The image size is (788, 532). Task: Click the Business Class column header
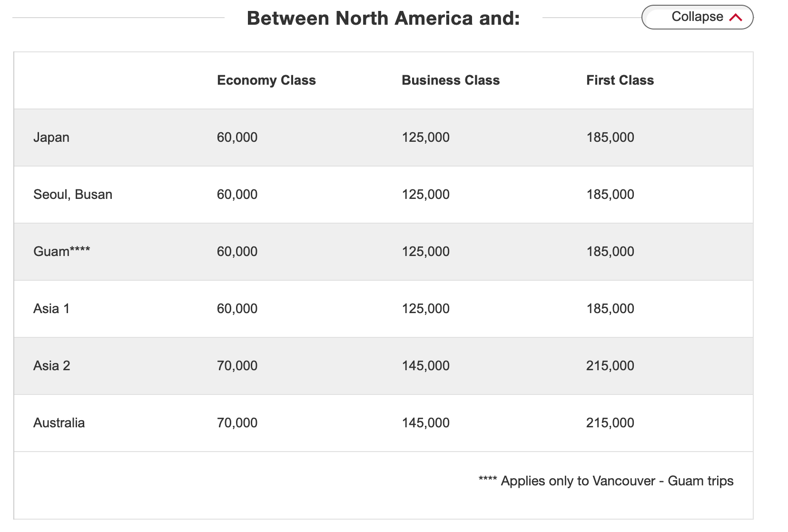coord(450,80)
